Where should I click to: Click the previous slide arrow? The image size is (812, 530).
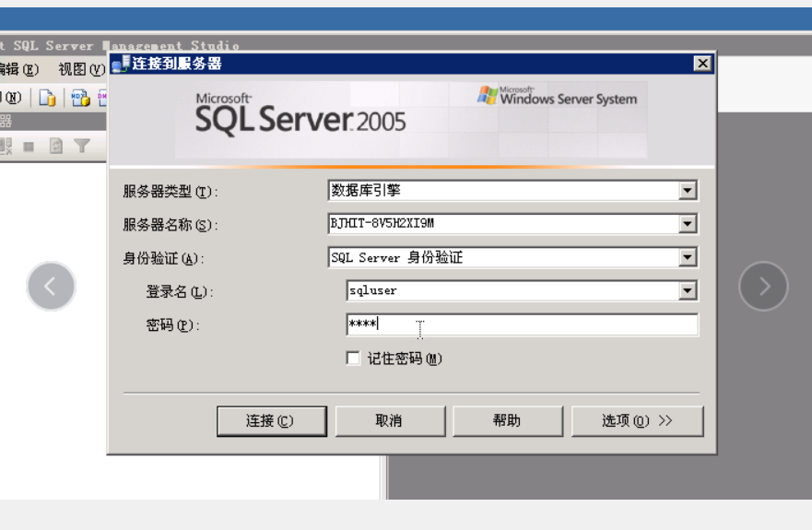click(51, 286)
